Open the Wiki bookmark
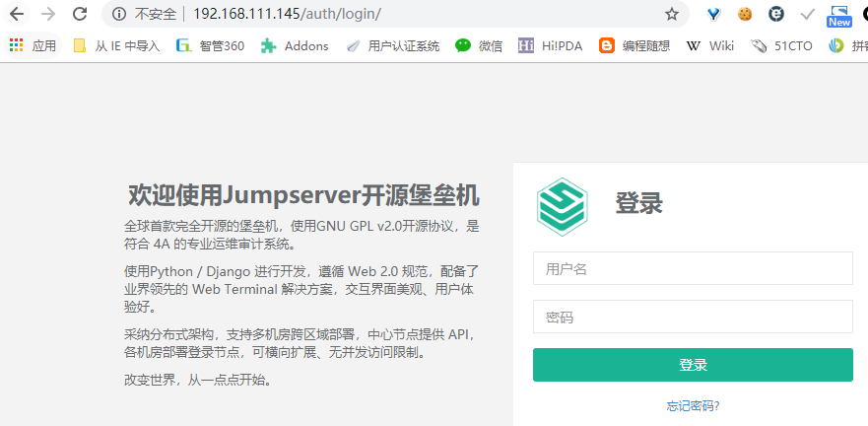 [710, 46]
